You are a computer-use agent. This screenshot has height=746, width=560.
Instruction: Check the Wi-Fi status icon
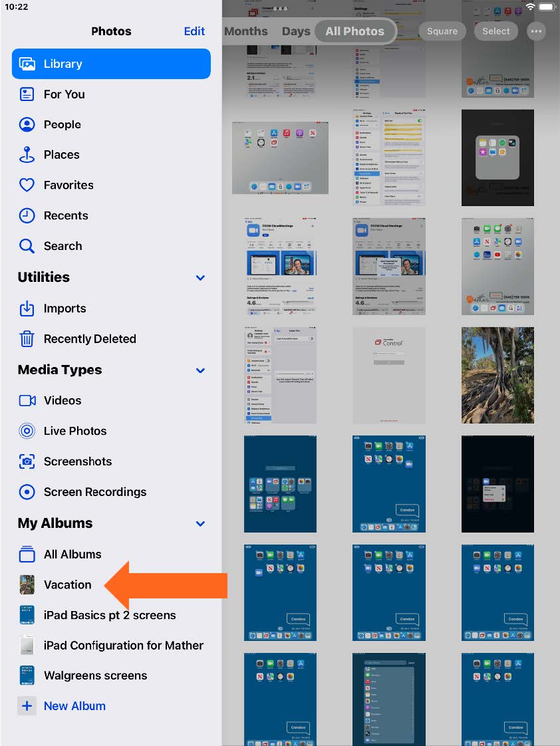(531, 7)
